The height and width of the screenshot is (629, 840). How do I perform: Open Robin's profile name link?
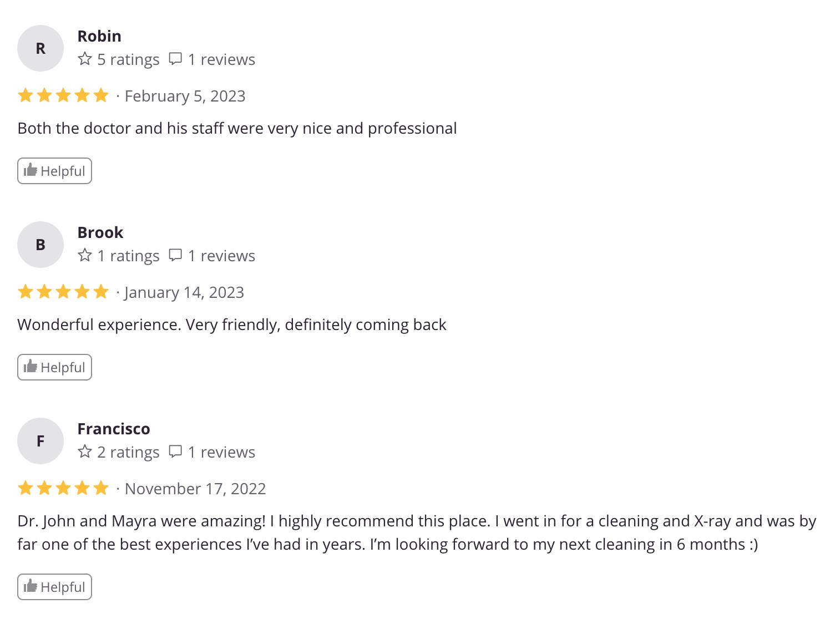tap(99, 36)
